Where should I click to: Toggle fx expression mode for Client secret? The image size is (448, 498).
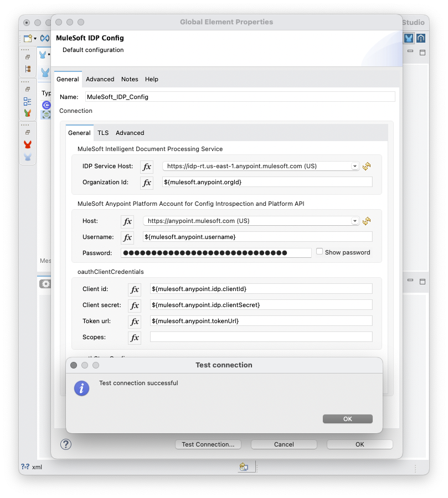(135, 305)
